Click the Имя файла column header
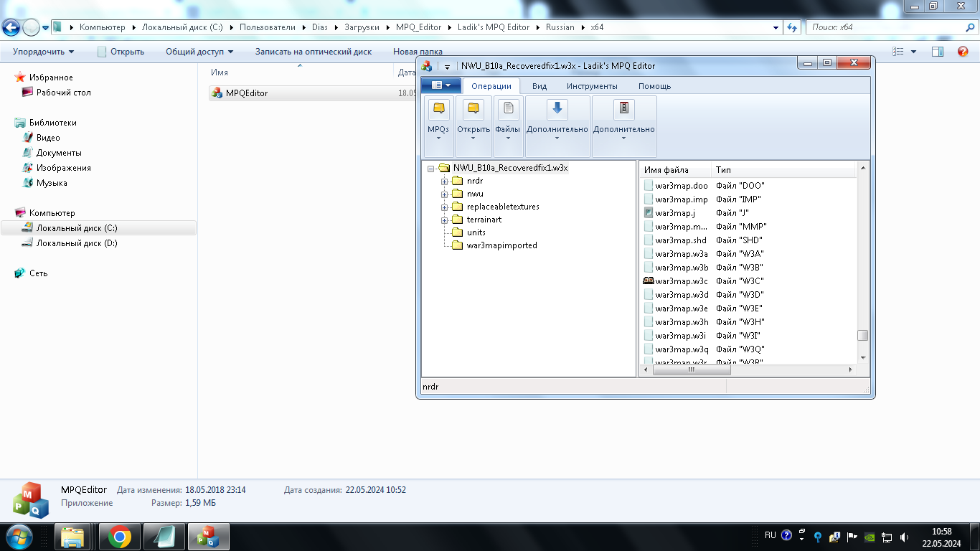This screenshot has height=551, width=980. pos(676,170)
